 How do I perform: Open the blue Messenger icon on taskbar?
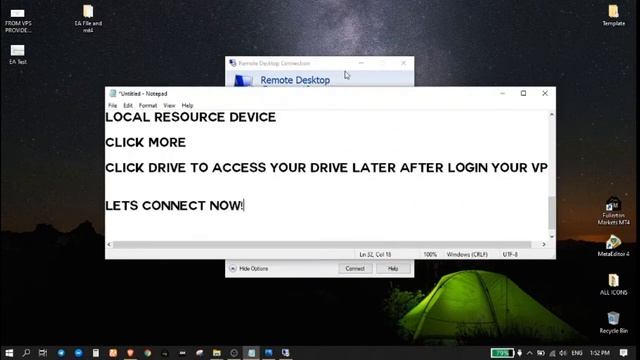[78, 353]
